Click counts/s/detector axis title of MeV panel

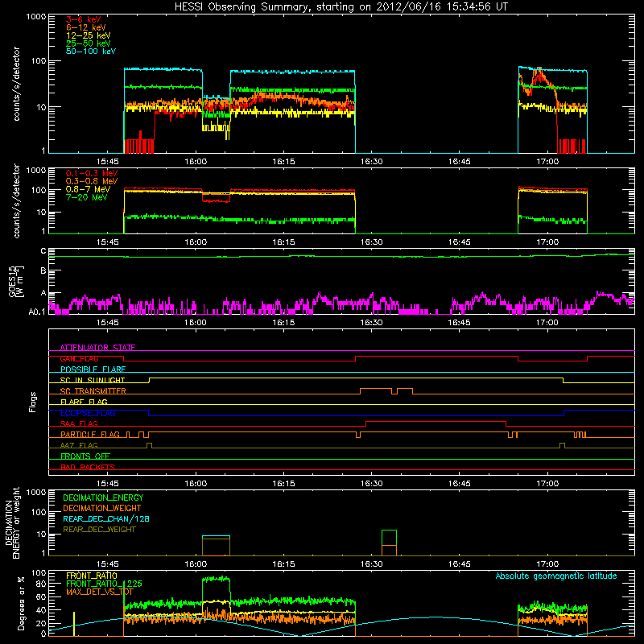point(16,200)
